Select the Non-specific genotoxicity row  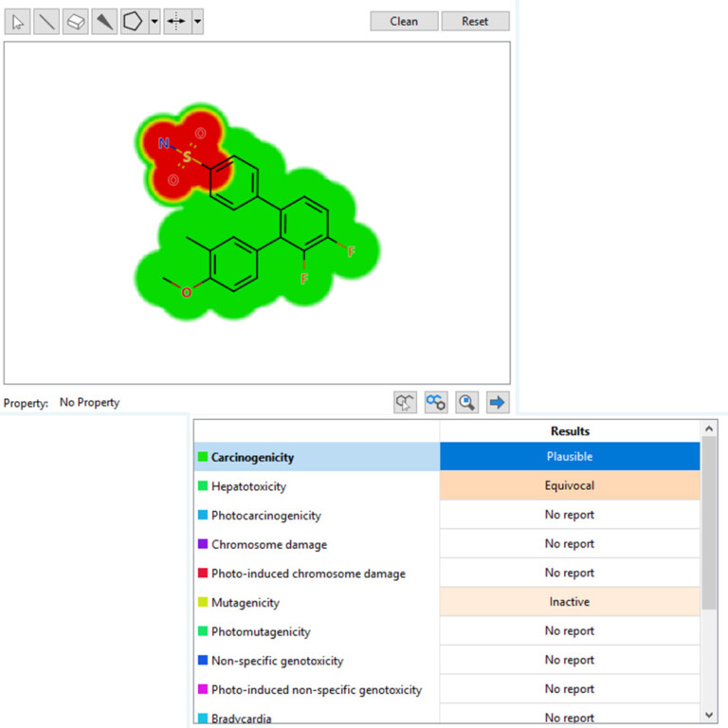(447, 660)
